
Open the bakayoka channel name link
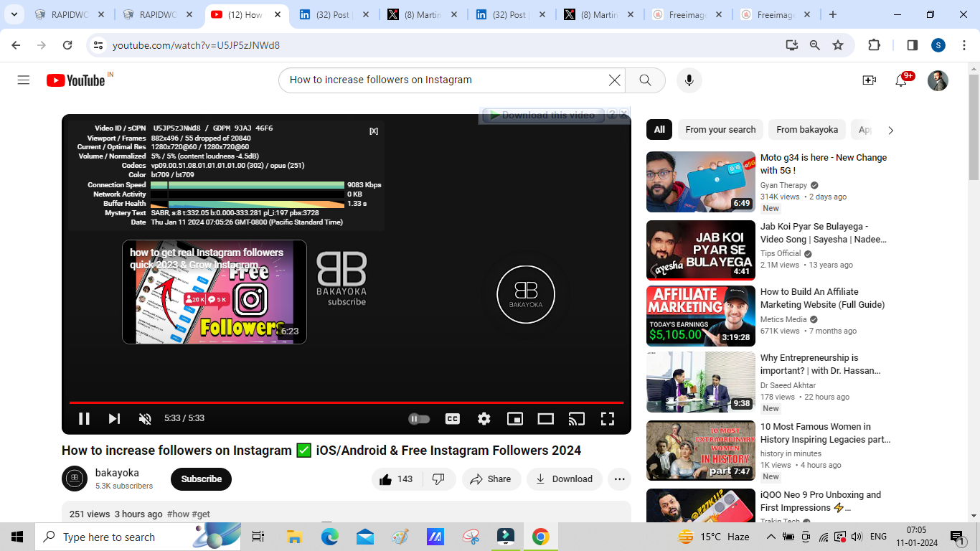(117, 473)
